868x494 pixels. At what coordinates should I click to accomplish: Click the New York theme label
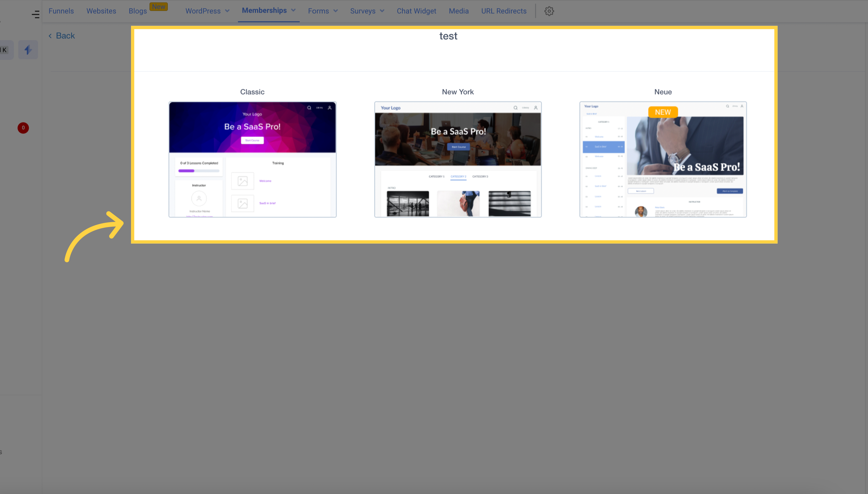click(458, 92)
